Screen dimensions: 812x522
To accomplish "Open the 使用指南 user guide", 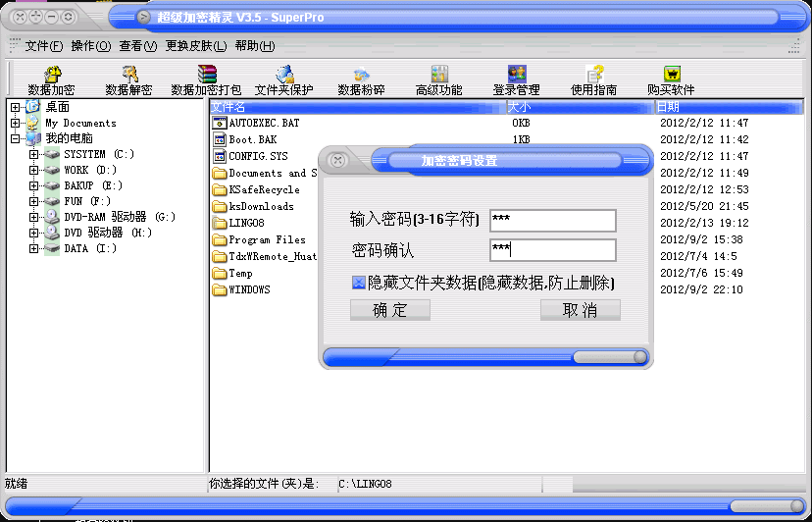I will tap(594, 80).
